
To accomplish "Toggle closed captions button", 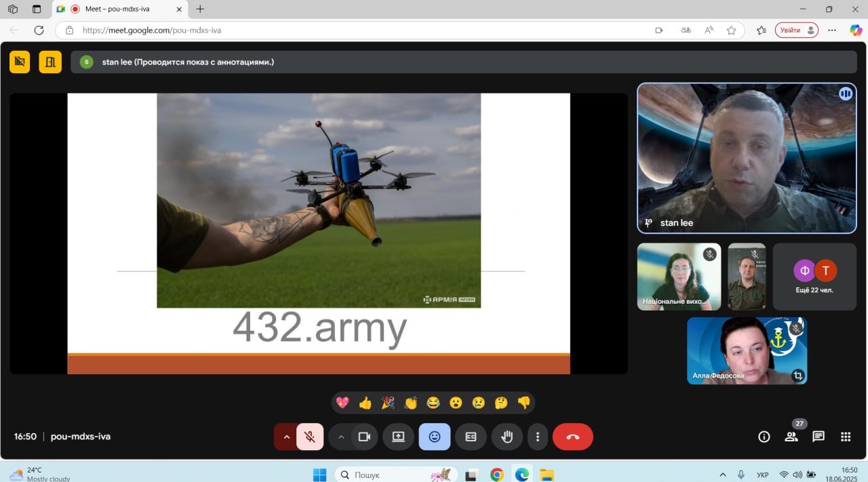I will 471,437.
